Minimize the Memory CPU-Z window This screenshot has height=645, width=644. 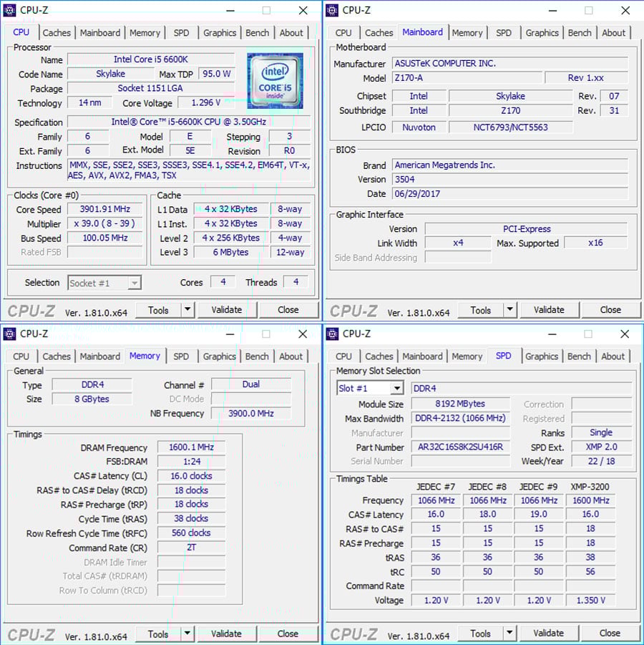coord(230,334)
